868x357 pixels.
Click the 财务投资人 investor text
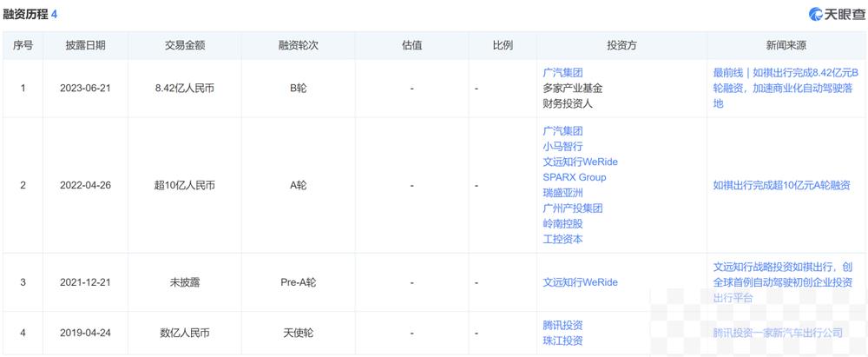(568, 103)
